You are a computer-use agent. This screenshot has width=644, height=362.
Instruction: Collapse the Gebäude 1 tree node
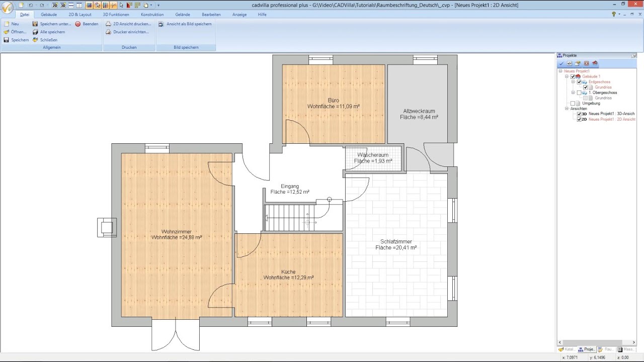click(x=567, y=76)
